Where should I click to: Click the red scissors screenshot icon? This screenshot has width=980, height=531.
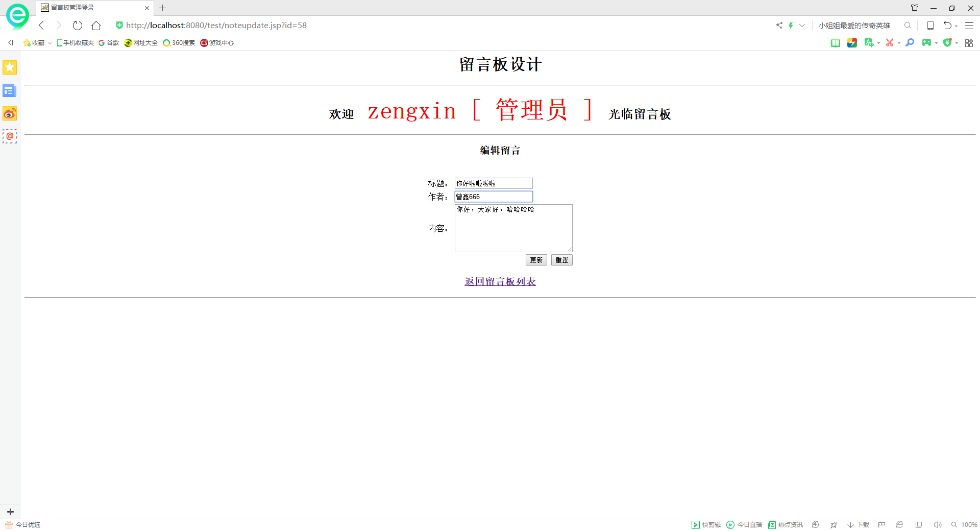tap(890, 43)
